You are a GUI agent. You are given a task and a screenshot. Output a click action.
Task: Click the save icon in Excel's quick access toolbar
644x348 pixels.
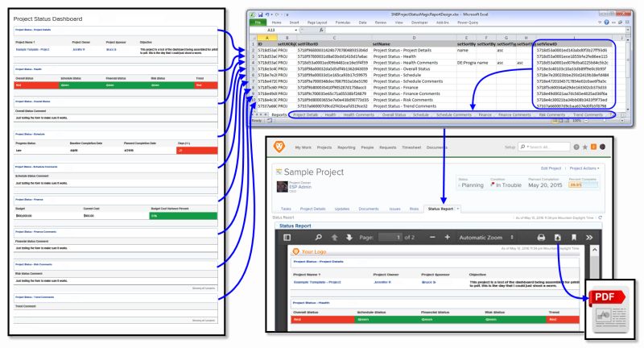pos(260,14)
